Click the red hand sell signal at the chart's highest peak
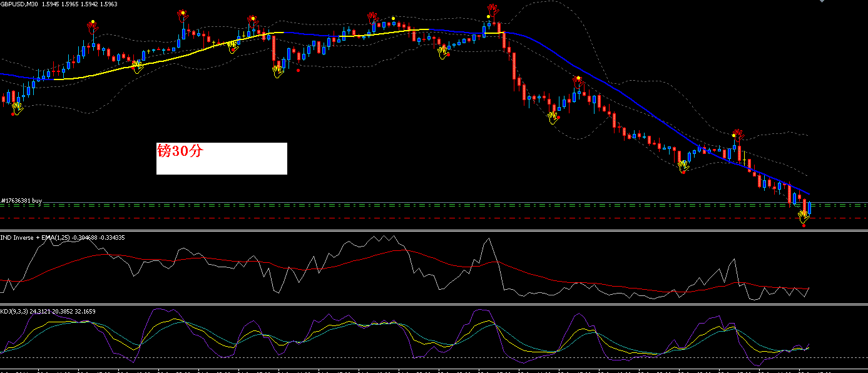The height and width of the screenshot is (373, 868). pos(493,11)
